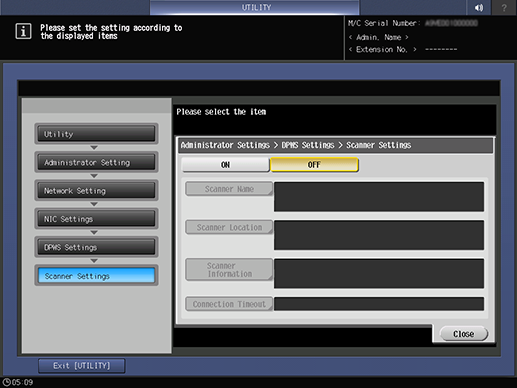517x388 pixels.
Task: Click the clock icon in status bar
Action: click(6, 382)
